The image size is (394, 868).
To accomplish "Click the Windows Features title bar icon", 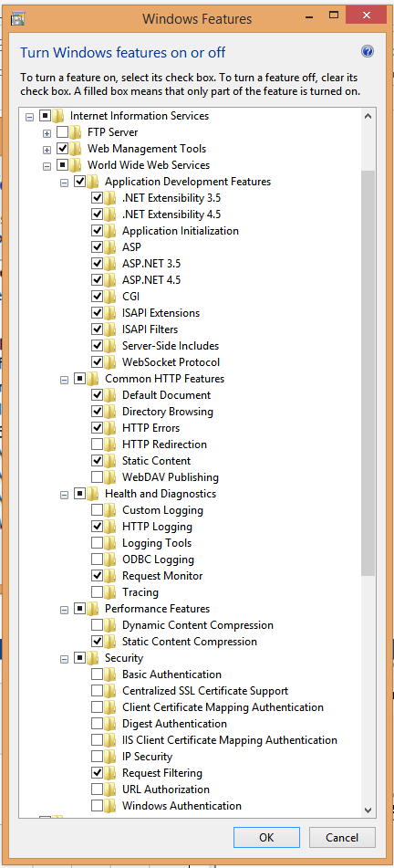I will (x=17, y=19).
